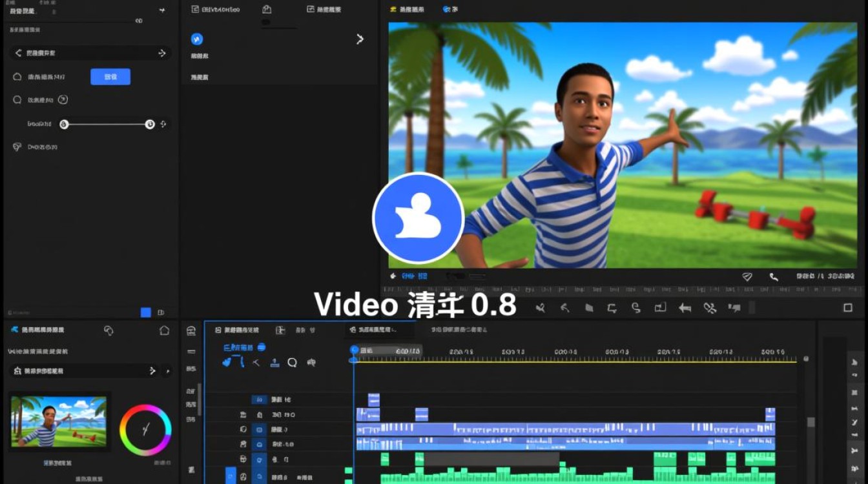Image resolution: width=868 pixels, height=484 pixels.
Task: Click the video preview frame
Action: [623, 145]
